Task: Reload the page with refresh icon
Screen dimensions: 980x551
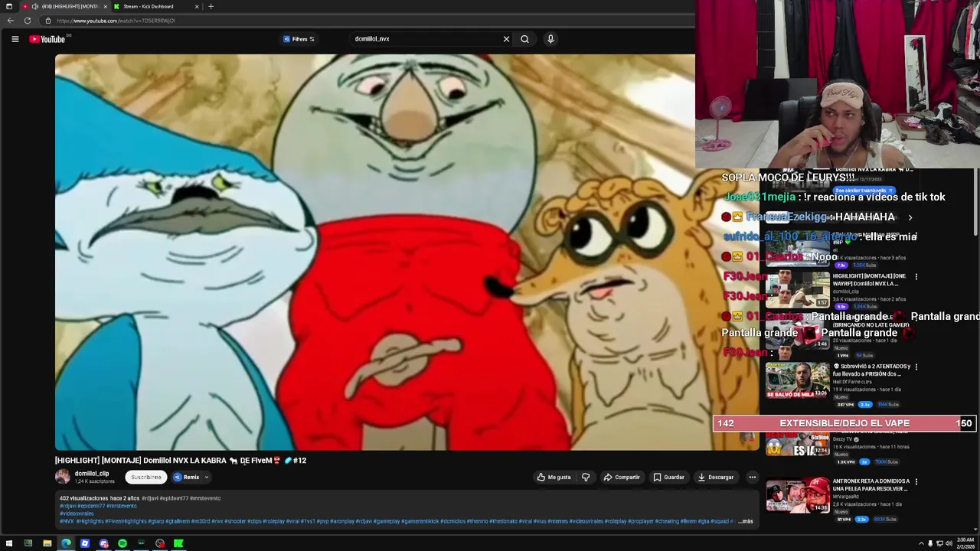Action: pos(28,21)
